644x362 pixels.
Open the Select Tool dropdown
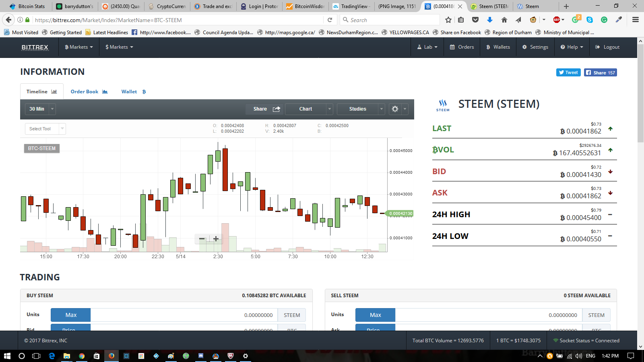(x=45, y=129)
